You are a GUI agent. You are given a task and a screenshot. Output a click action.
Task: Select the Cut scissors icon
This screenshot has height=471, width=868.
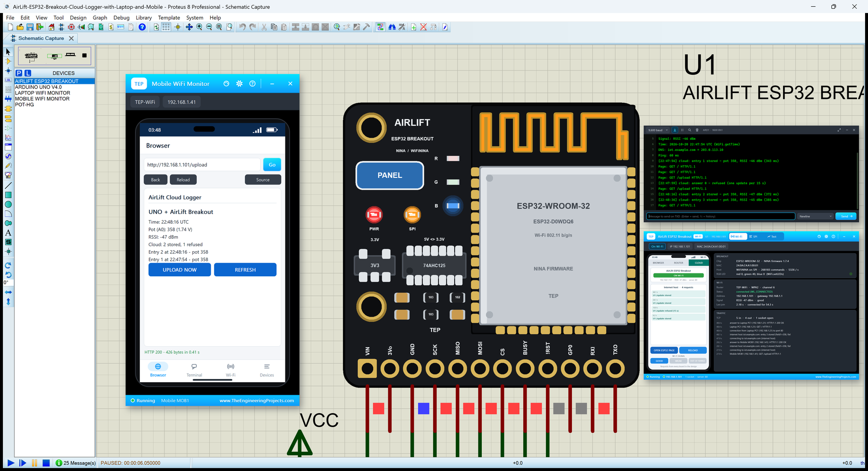point(264,27)
